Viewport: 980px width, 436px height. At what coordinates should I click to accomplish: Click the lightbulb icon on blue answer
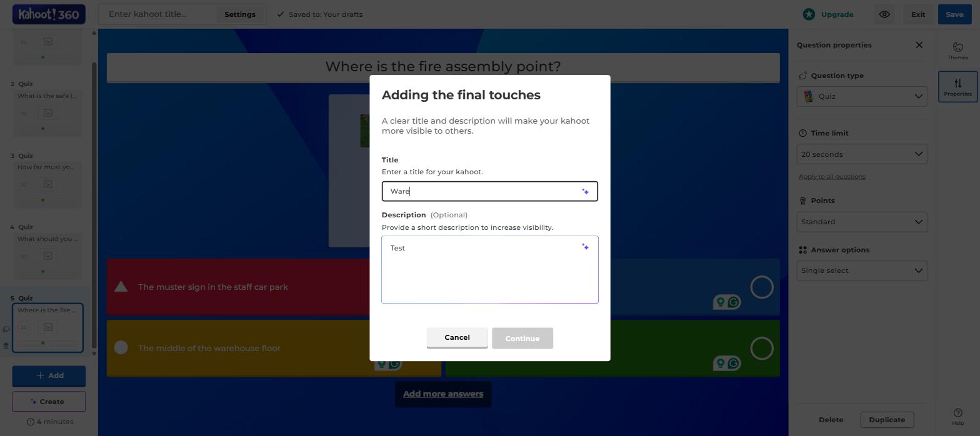tap(720, 302)
